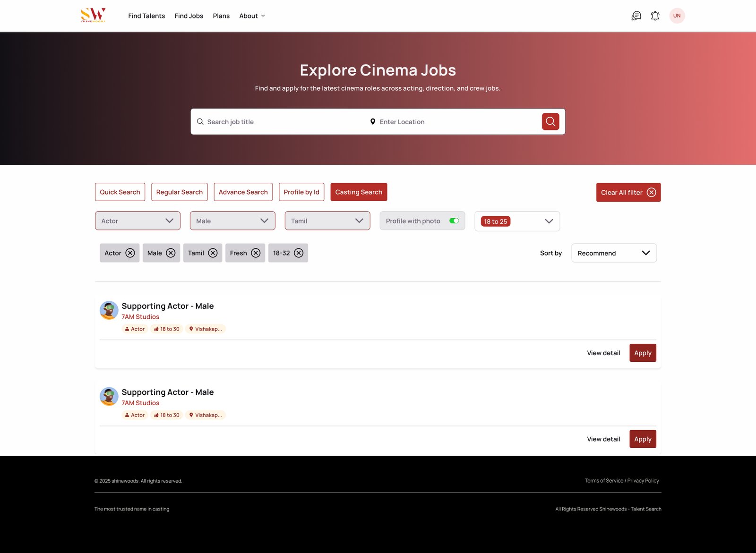Open the UN user avatar menu

(x=677, y=16)
